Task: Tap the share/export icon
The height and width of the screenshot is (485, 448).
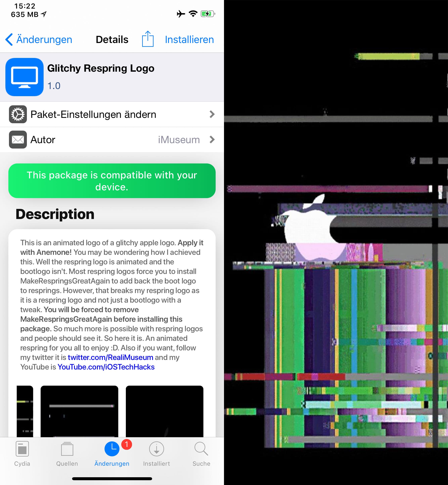Action: [x=148, y=39]
